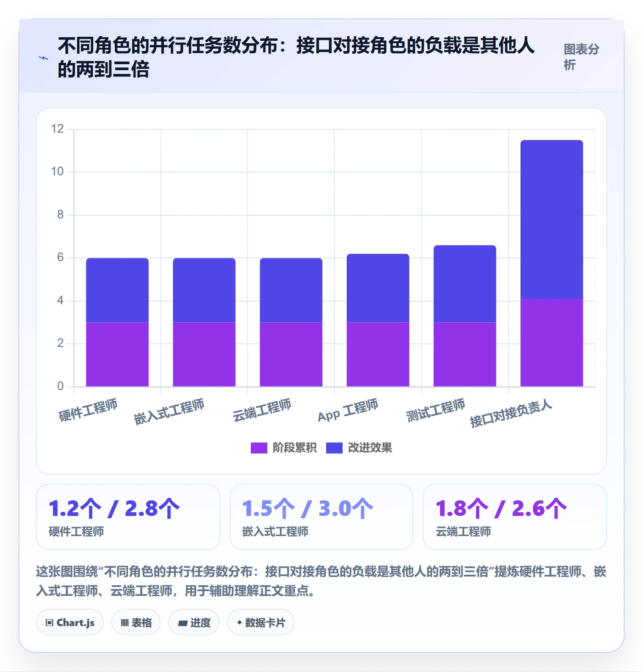Viewport: 643px width, 672px height.
Task: Click the tall blue segment for 接口对接负责人
Action: pos(552,219)
